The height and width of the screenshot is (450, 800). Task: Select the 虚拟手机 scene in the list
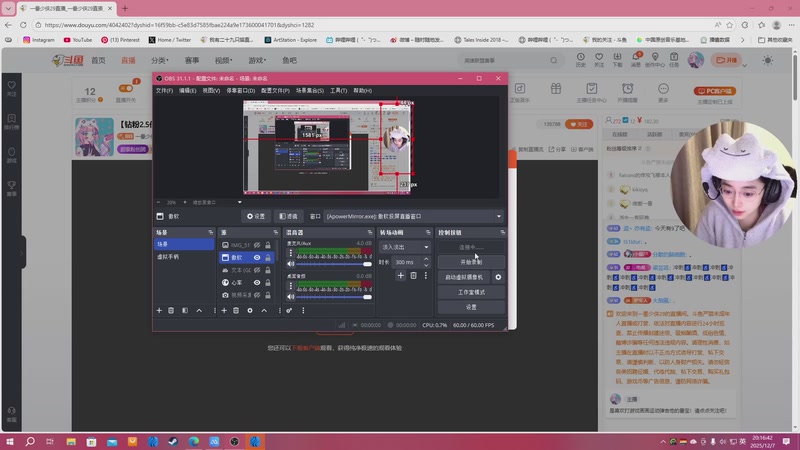168,257
